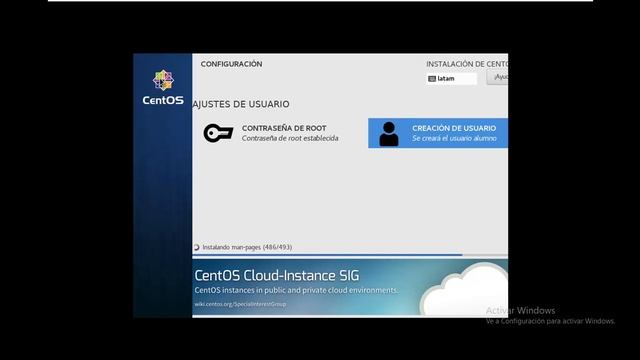Click the CentOS logo in the sidebar

pos(163,87)
